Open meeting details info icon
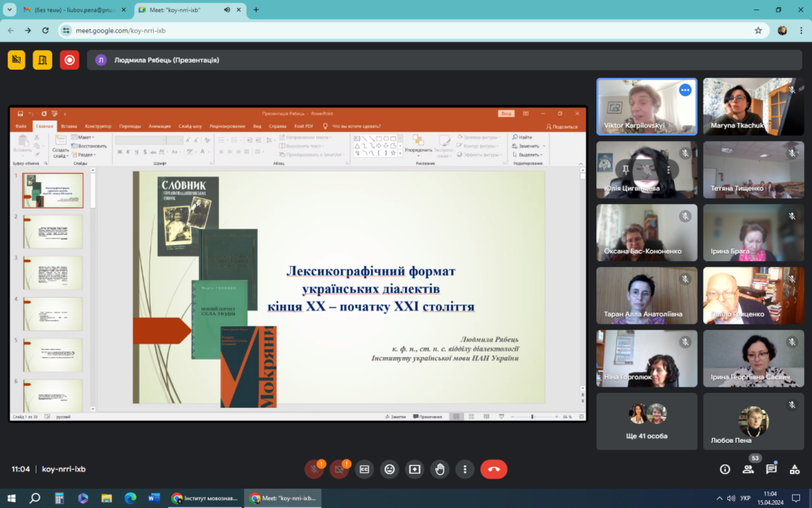 coord(724,469)
